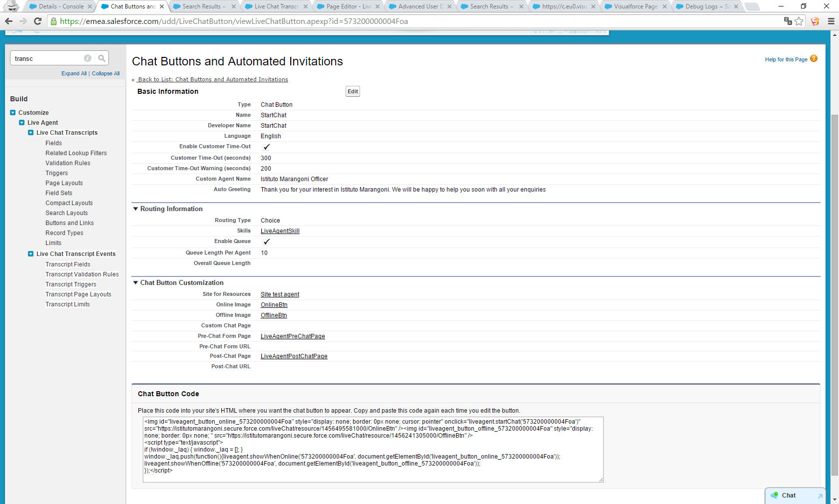The image size is (839, 504).
Task: Open a new browser tab
Action: (x=752, y=6)
